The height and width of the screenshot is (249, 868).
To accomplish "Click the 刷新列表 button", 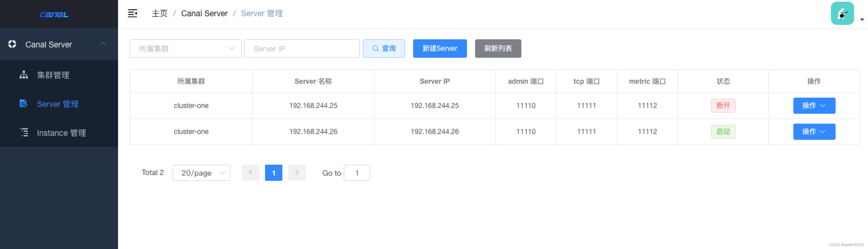I will (498, 49).
